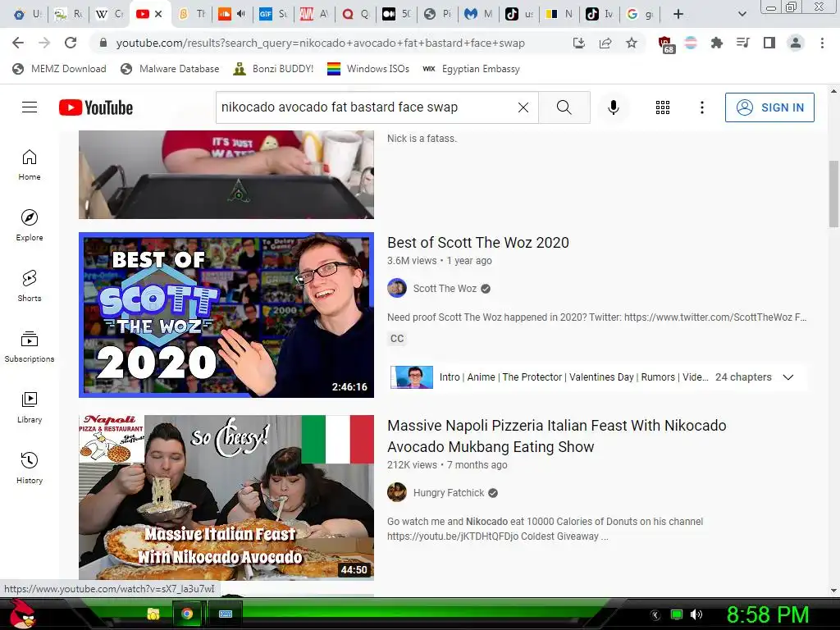
Task: Visit the Hungry Fatchick channel name
Action: click(449, 493)
